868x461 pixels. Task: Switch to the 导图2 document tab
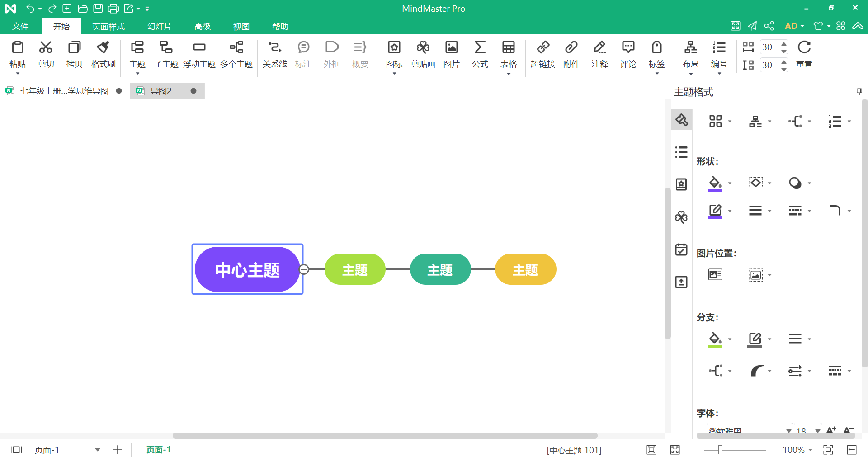click(x=161, y=91)
